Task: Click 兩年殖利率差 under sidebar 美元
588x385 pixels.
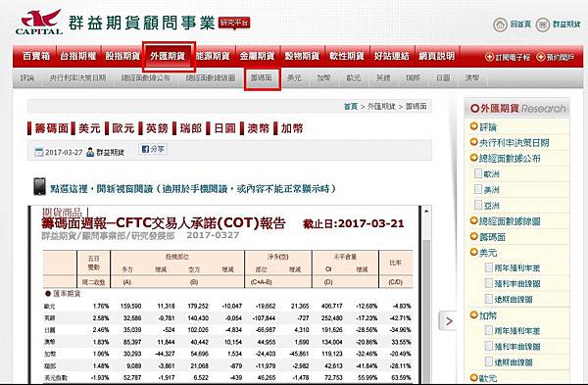Action: (x=517, y=268)
